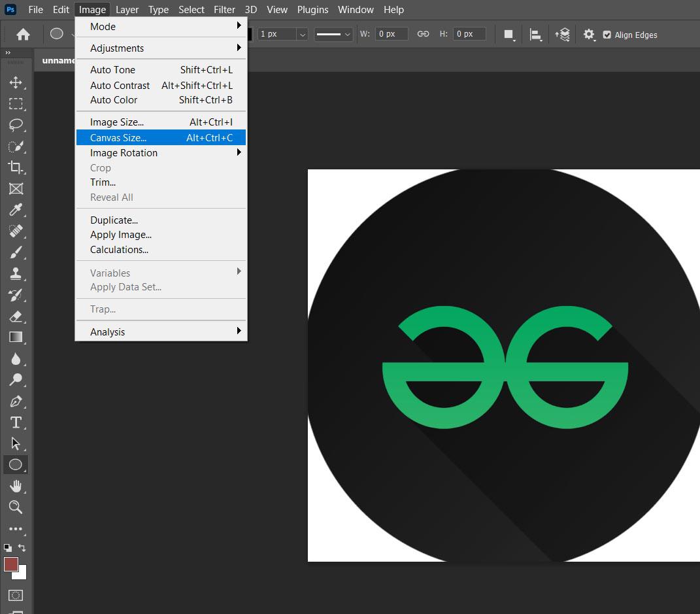Select the Crop tool
This screenshot has height=614, width=700.
16,167
